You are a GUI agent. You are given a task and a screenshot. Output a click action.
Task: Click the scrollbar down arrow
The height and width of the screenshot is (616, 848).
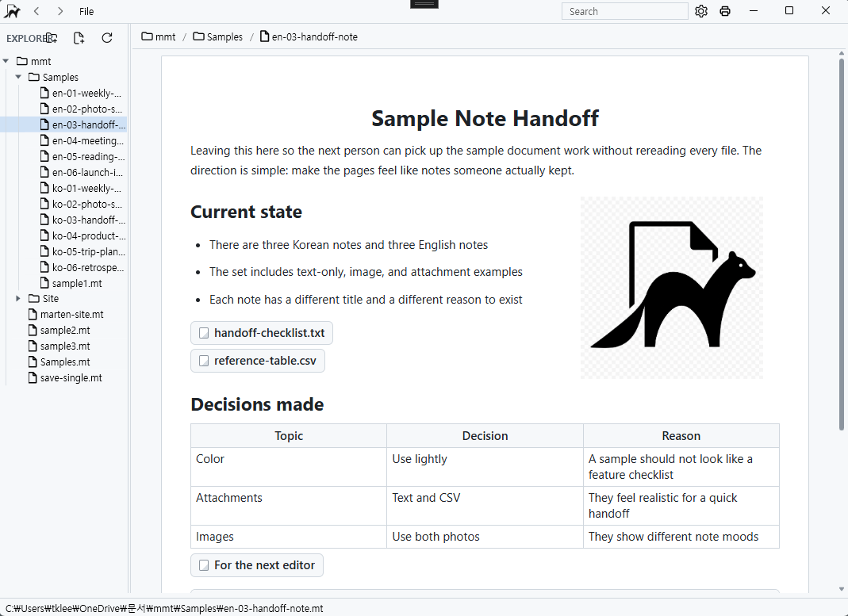click(x=842, y=589)
